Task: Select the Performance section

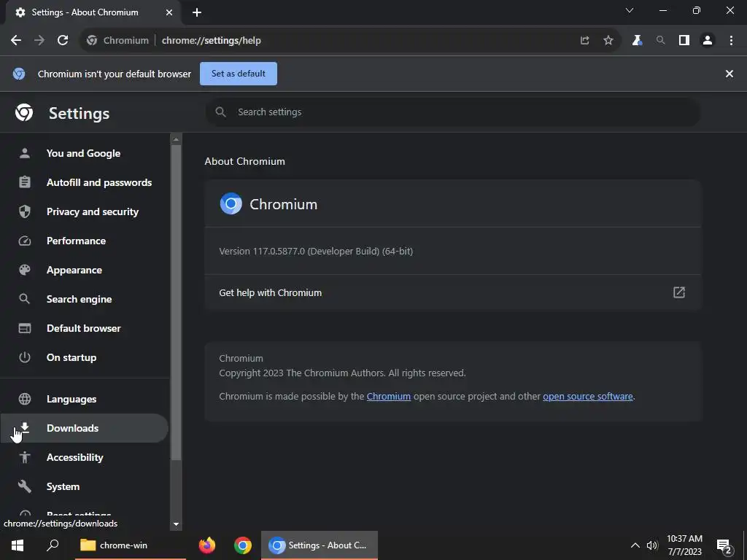Action: (x=76, y=241)
